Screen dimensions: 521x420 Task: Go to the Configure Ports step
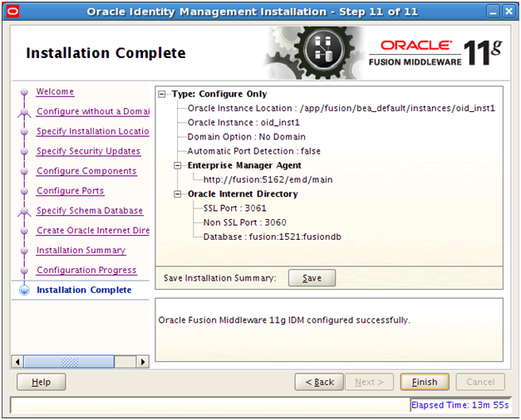pyautogui.click(x=71, y=191)
